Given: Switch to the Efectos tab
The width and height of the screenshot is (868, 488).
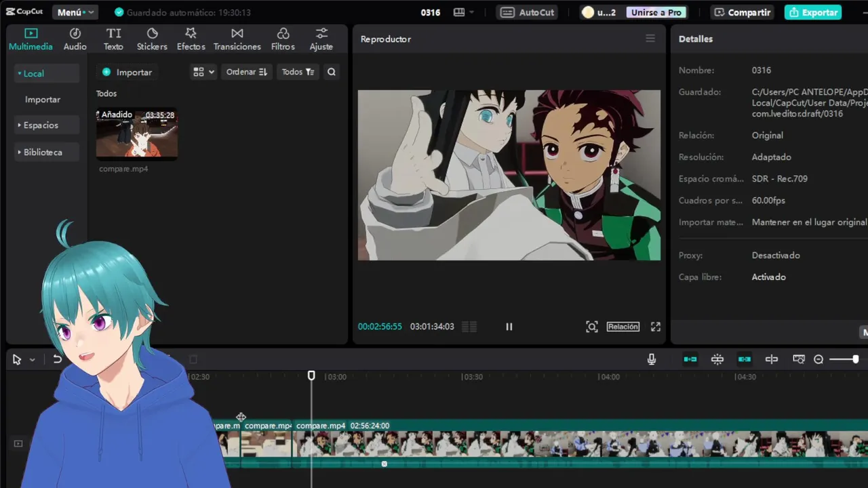Looking at the screenshot, I should (191, 39).
